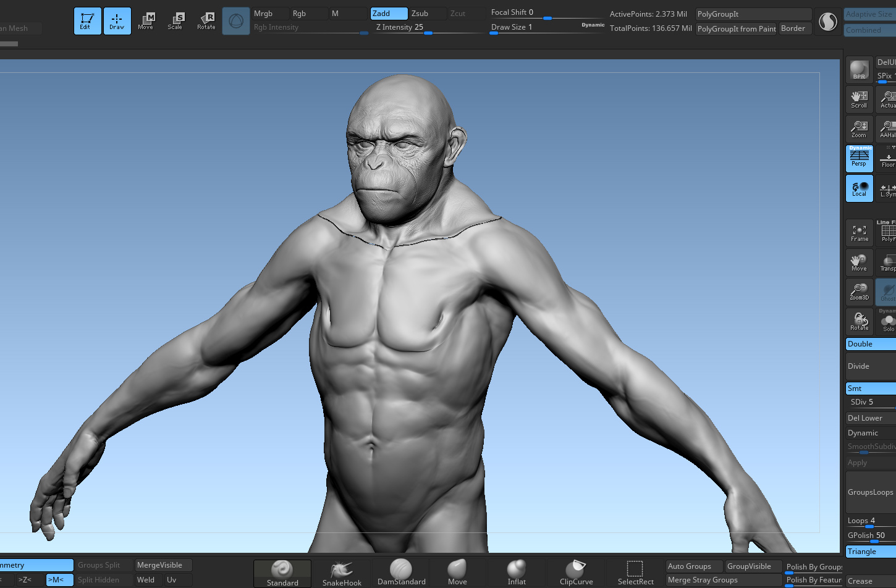Image resolution: width=896 pixels, height=588 pixels.
Task: Click the Auto Groups button
Action: click(x=694, y=566)
